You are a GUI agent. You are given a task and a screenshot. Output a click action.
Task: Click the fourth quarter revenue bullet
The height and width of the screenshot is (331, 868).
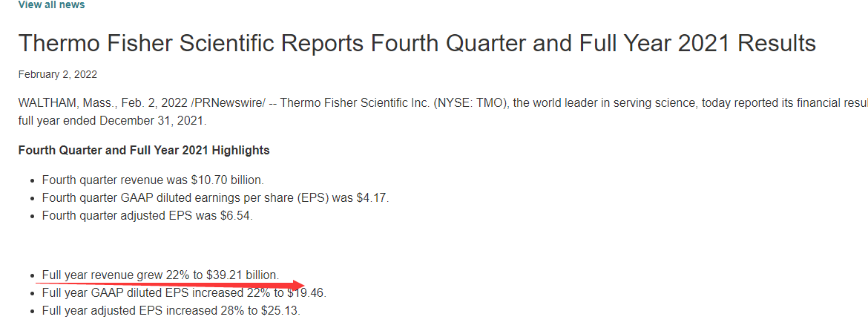click(153, 180)
